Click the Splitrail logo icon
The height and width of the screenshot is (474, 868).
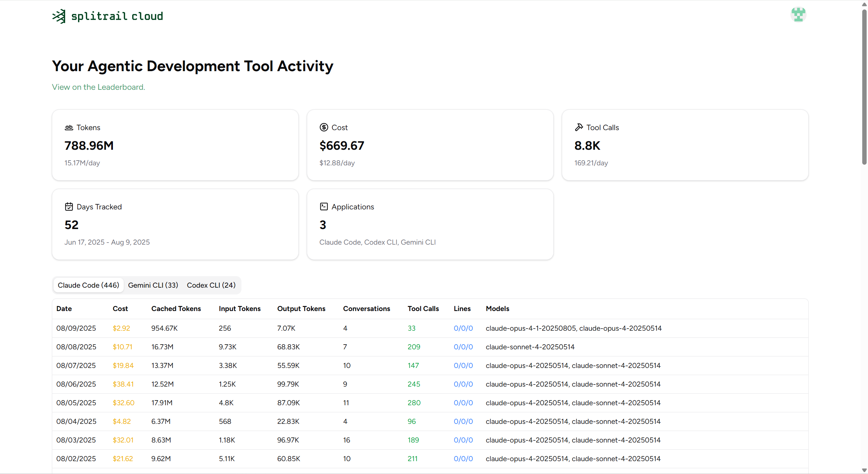(x=59, y=16)
